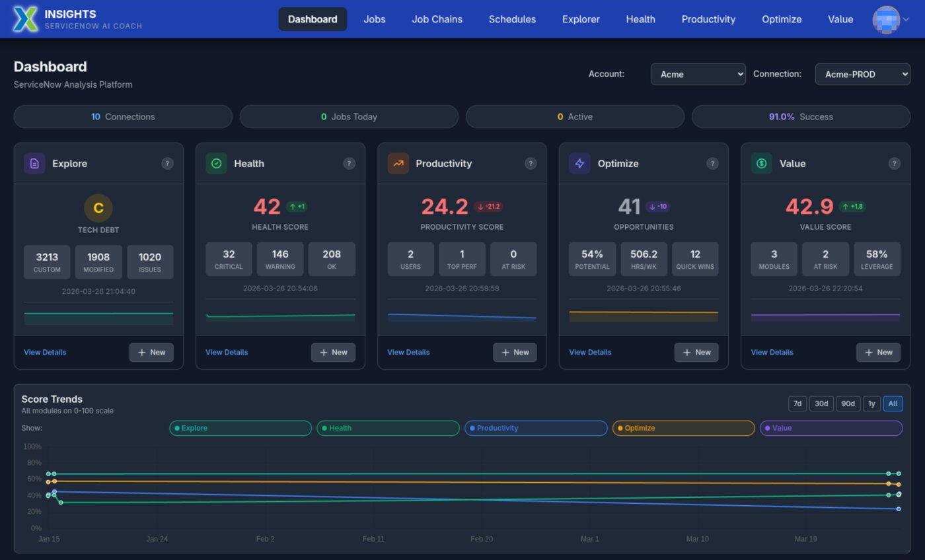This screenshot has height=560, width=925.
Task: Expand the user profile chevron menu
Action: pyautogui.click(x=905, y=18)
